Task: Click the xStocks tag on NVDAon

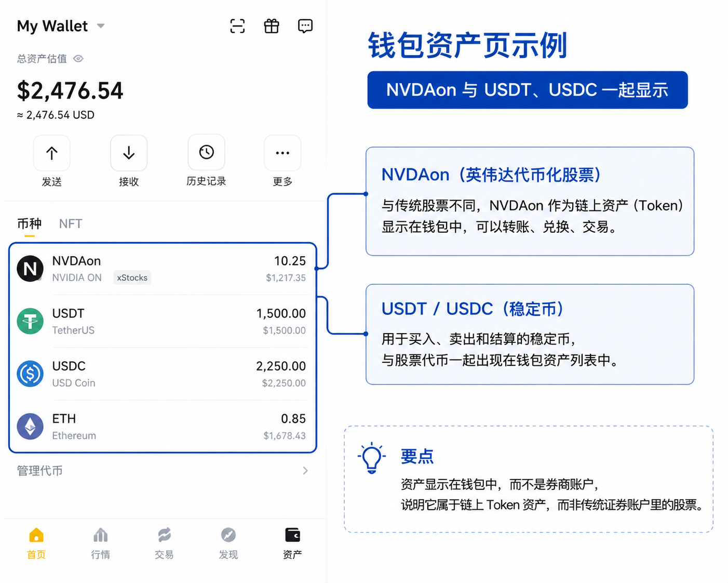Action: 132,277
